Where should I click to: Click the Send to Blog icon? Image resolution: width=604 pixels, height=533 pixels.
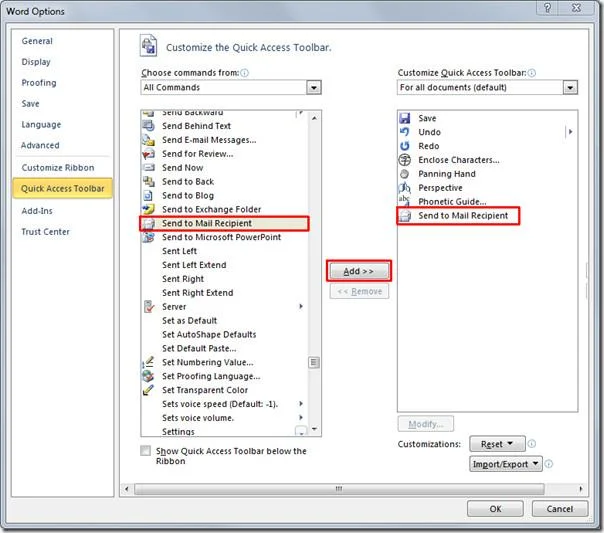click(x=148, y=195)
